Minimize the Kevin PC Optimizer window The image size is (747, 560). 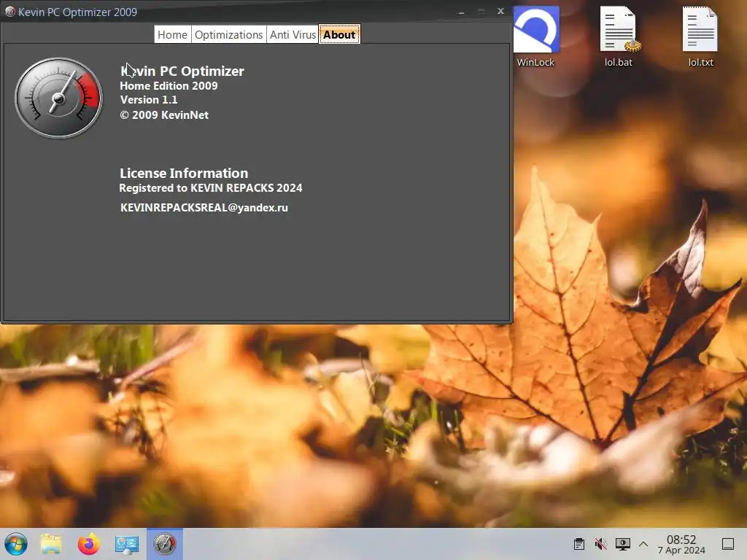461,12
